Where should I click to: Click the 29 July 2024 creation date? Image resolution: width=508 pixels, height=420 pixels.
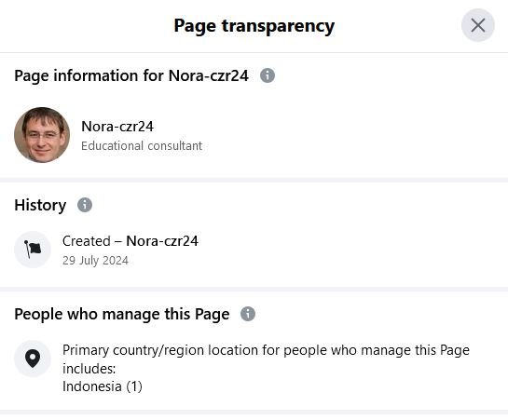95,261
